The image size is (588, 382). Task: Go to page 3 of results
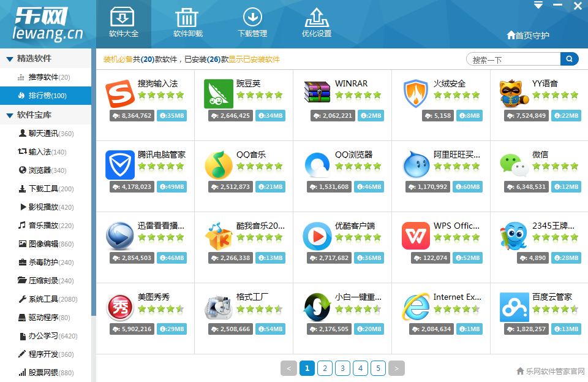(x=342, y=368)
